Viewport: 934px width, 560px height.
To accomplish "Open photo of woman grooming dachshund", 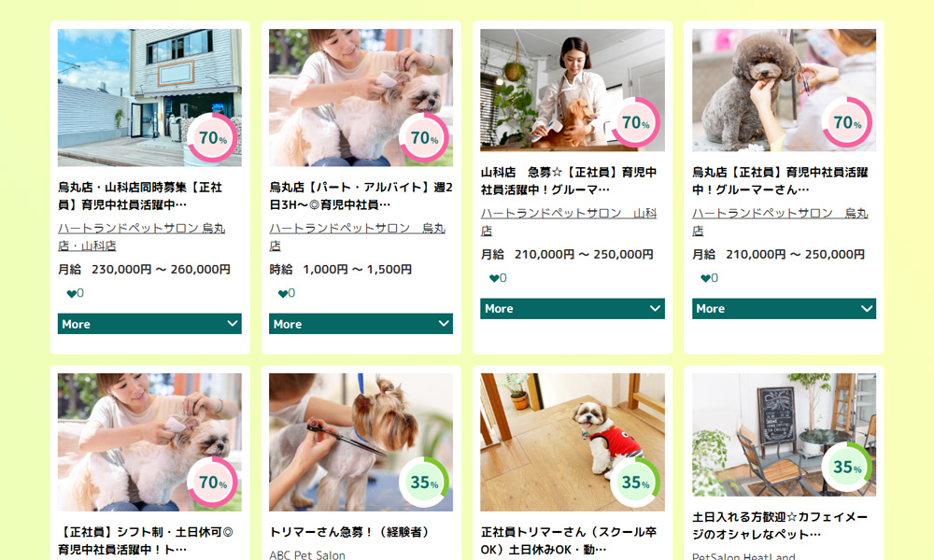I will tap(573, 90).
